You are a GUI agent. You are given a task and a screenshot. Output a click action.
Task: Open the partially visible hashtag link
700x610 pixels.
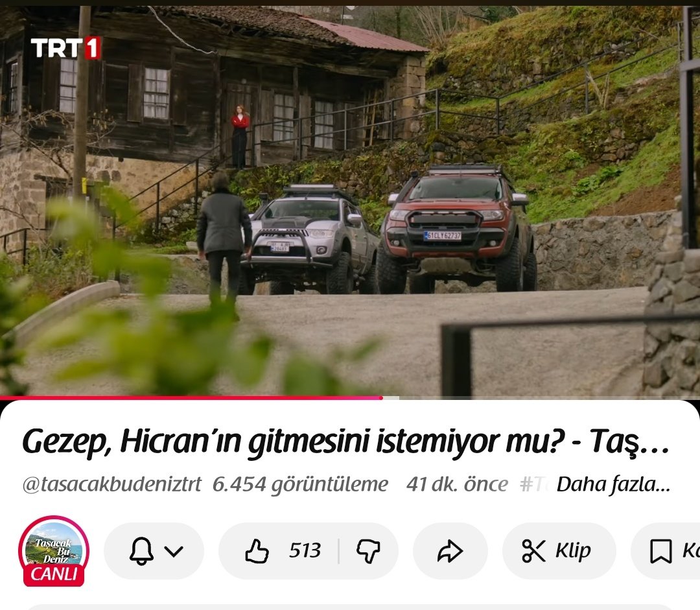(533, 484)
